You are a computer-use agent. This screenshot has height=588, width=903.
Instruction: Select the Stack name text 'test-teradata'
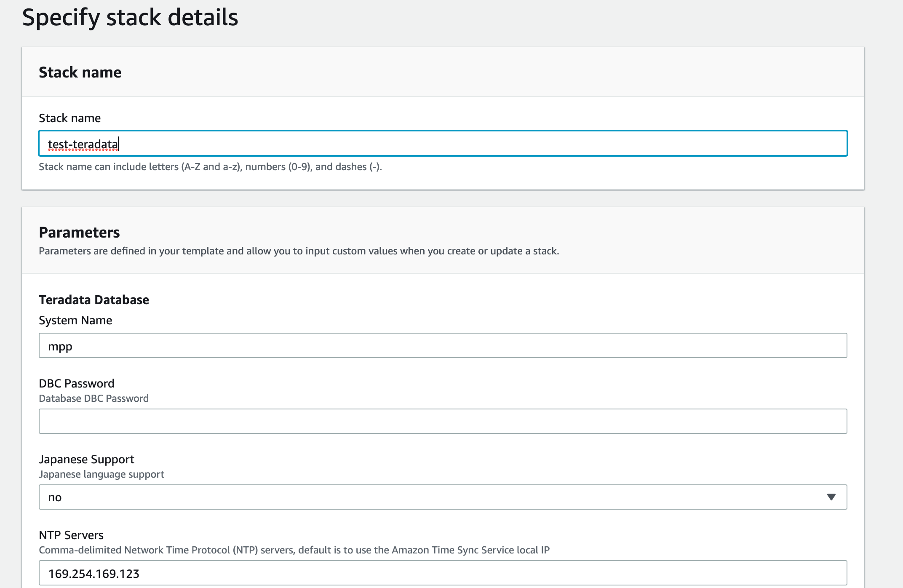coord(83,143)
